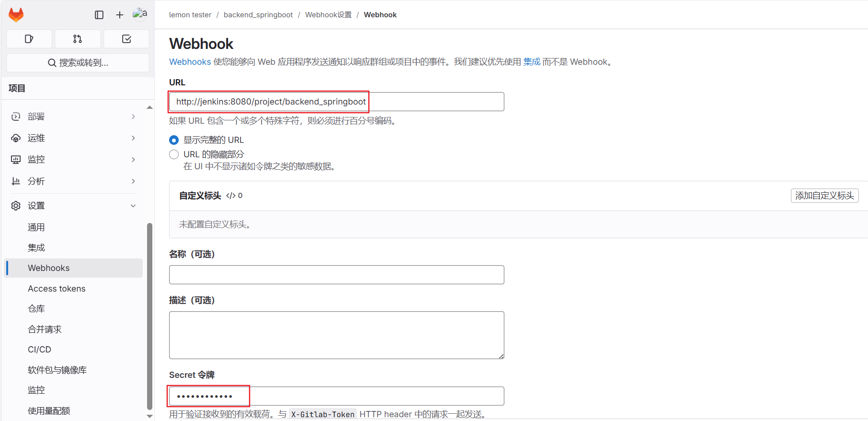Expand the 部署 sidebar section
Image resolution: width=868 pixels, height=421 pixels.
[73, 117]
